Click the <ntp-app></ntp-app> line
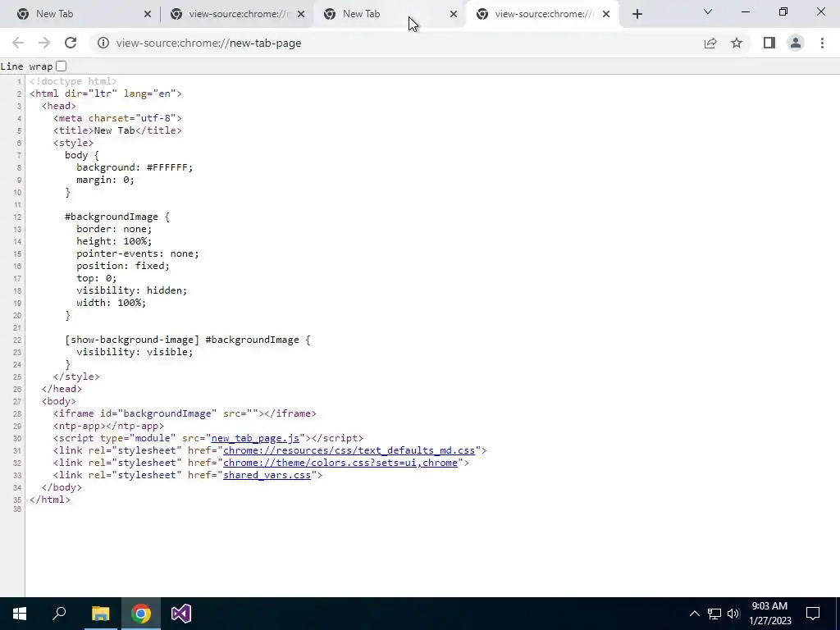Screen dimensions: 840x630 coord(109,426)
